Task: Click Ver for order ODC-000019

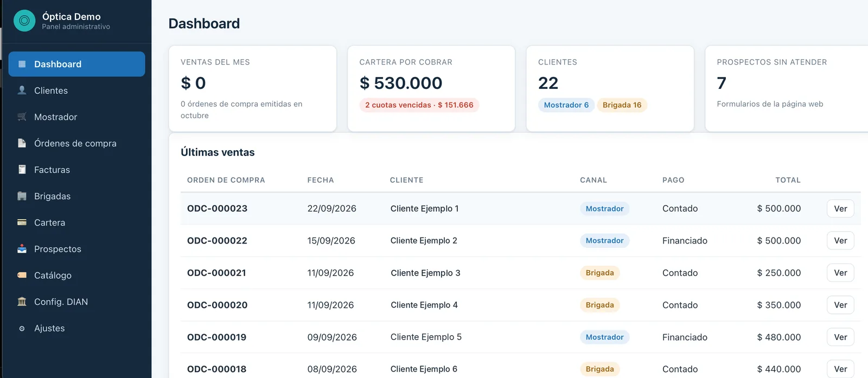Action: (840, 337)
